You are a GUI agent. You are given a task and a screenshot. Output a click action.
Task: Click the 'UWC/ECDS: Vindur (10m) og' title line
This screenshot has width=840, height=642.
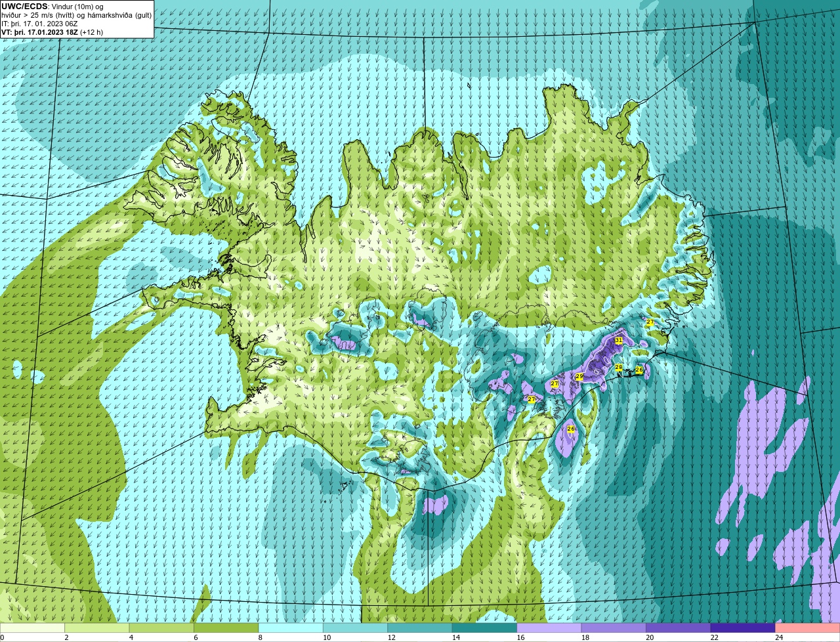(52, 7)
